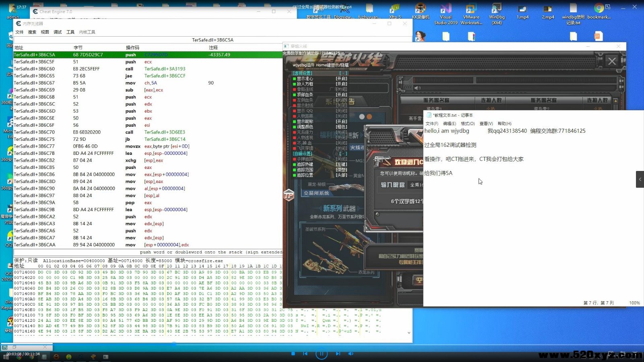Viewport: 644px width, 362px height.
Task: Open the VMware Workstation desktop shortcut
Action: coord(471,14)
